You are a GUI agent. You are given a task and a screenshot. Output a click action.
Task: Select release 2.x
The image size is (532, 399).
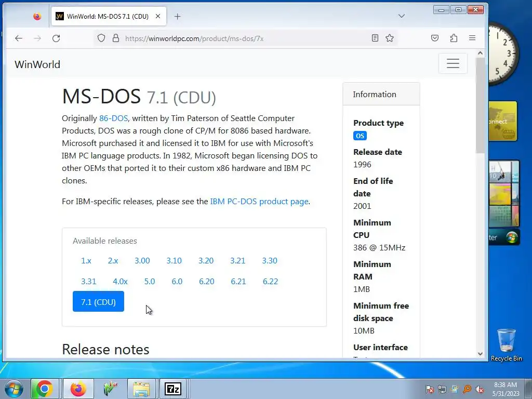coord(113,261)
